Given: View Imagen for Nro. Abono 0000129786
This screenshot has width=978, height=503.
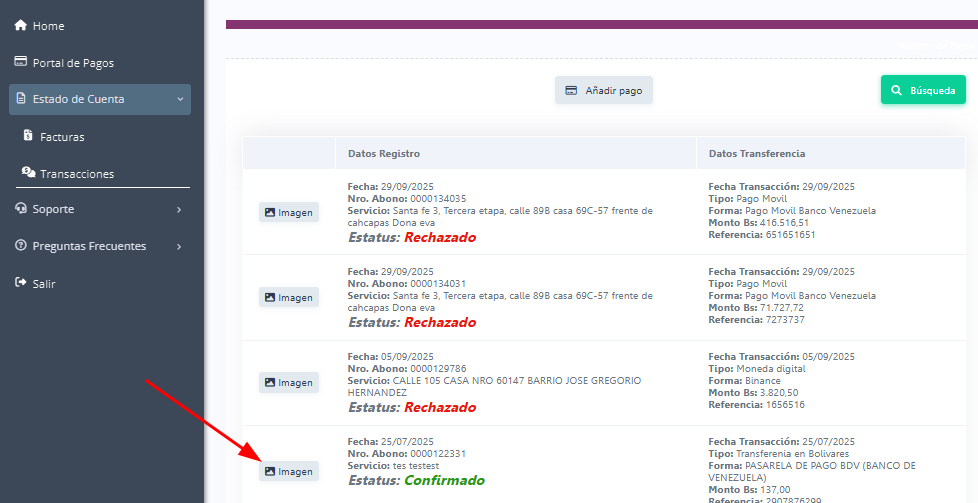Looking at the screenshot, I should pos(288,382).
